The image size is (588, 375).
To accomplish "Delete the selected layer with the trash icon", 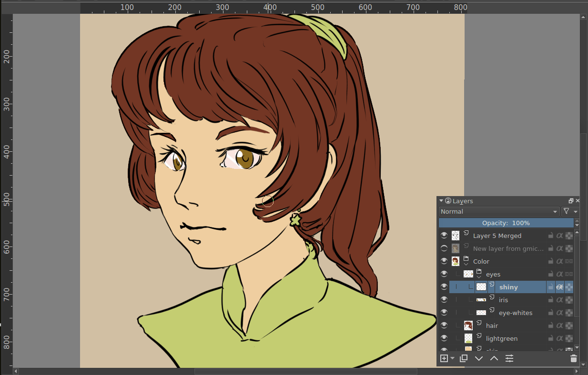I will pyautogui.click(x=573, y=358).
